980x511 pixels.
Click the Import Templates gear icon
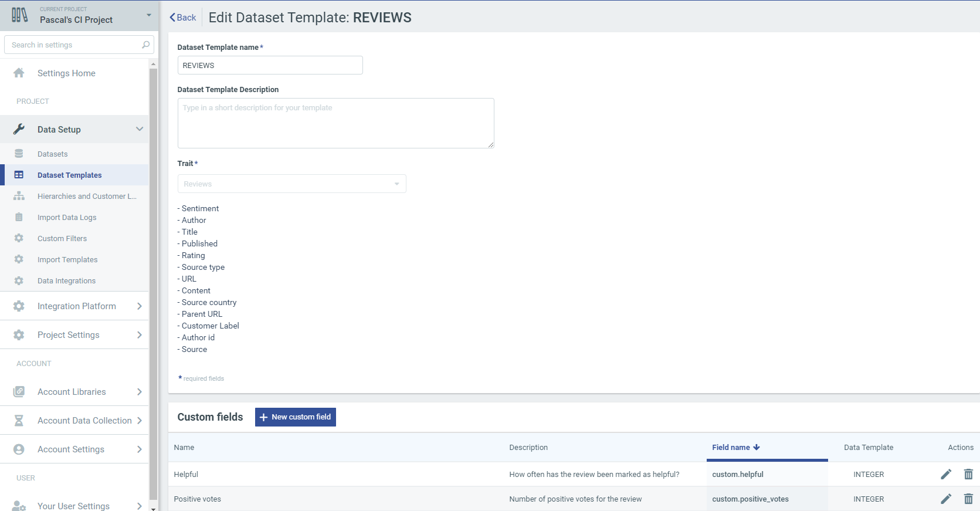pos(19,259)
